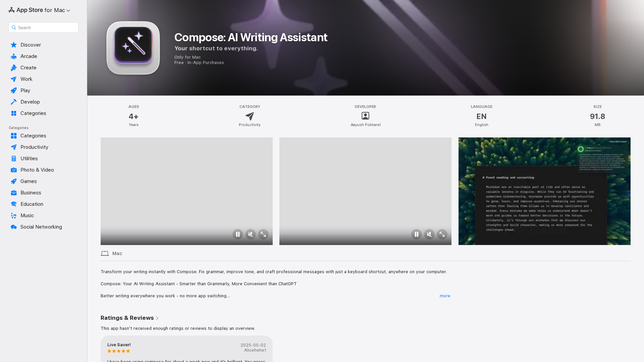This screenshot has width=644, height=362.
Task: Unmute the second preview video
Action: (x=429, y=234)
